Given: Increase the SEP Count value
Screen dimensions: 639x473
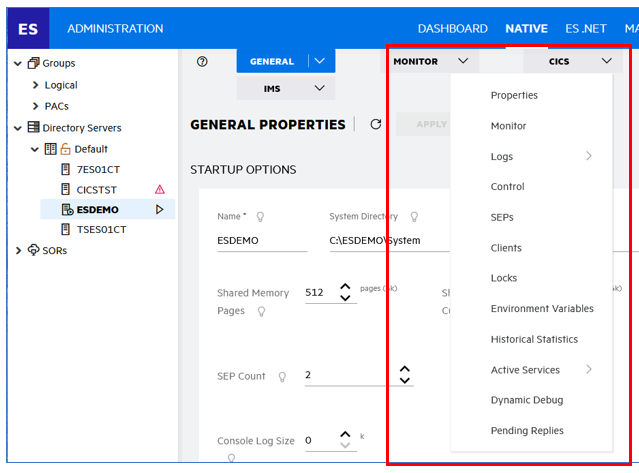Looking at the screenshot, I should (x=404, y=369).
